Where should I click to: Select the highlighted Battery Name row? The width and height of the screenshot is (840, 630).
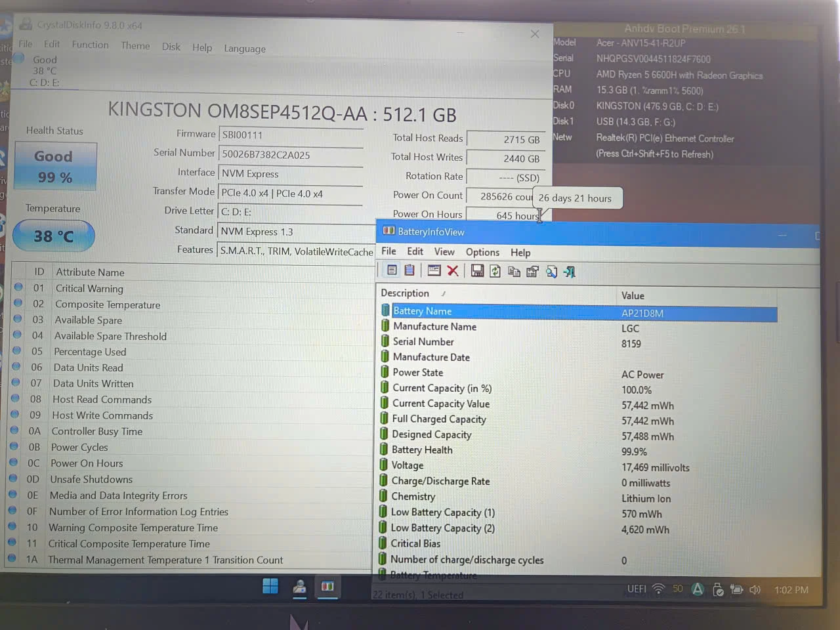tap(577, 312)
